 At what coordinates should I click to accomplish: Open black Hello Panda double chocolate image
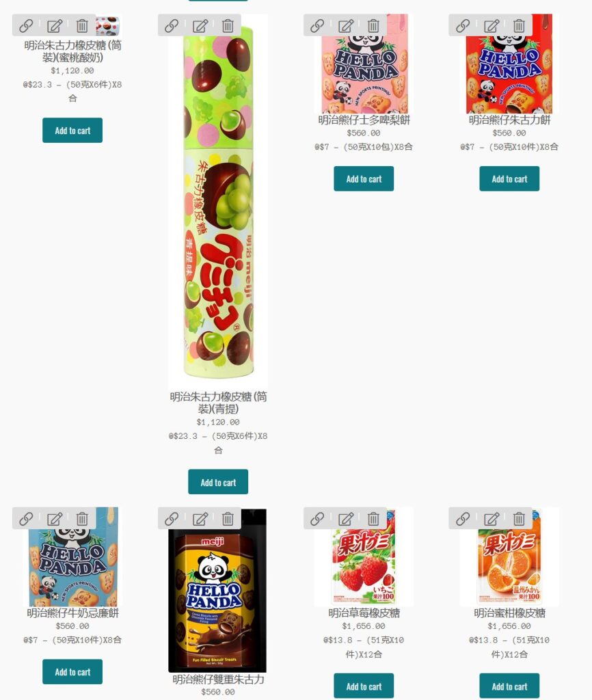(x=217, y=591)
